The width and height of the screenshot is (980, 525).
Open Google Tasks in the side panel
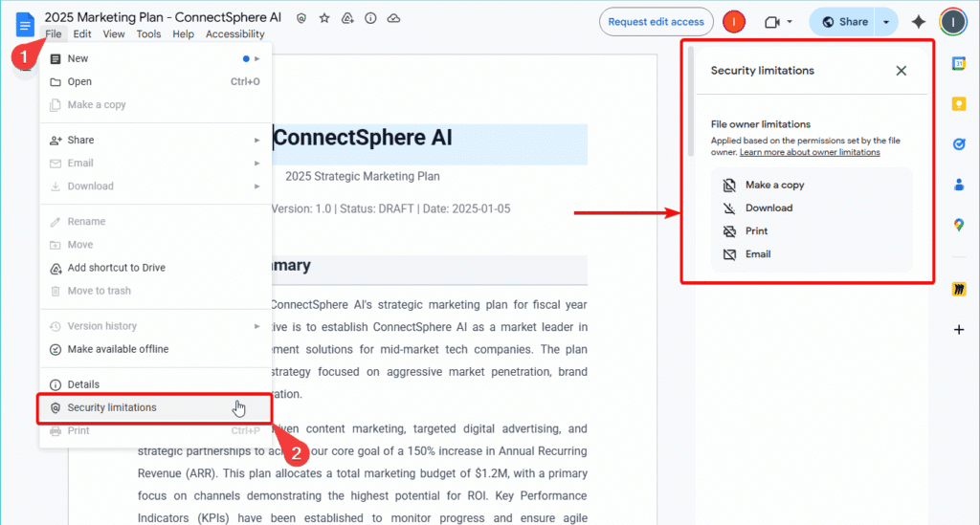click(959, 144)
